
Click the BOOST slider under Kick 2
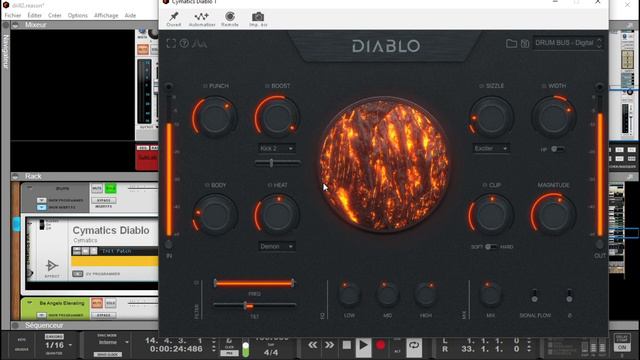[277, 163]
